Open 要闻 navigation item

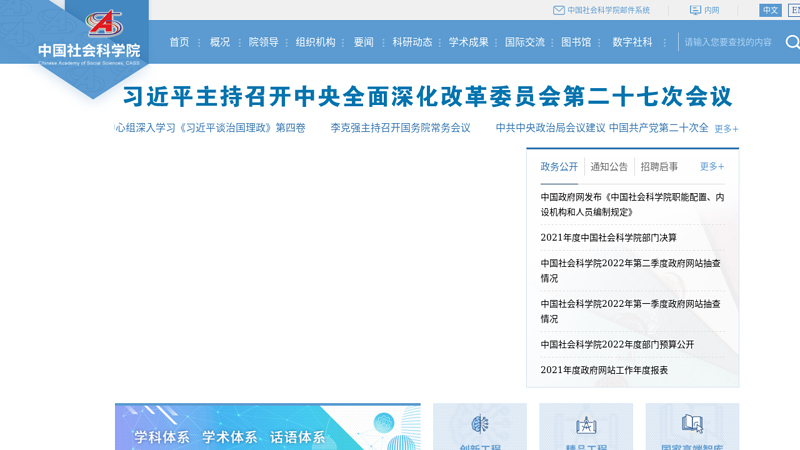[364, 42]
